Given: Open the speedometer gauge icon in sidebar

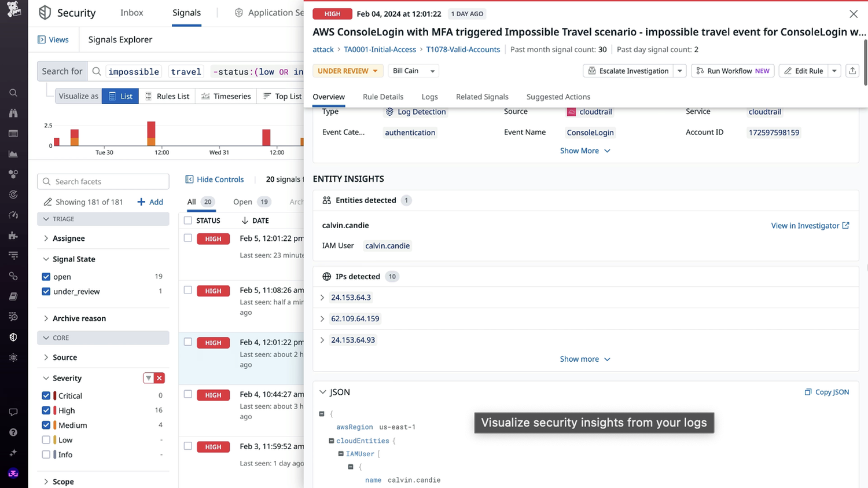Looking at the screenshot, I should (13, 215).
